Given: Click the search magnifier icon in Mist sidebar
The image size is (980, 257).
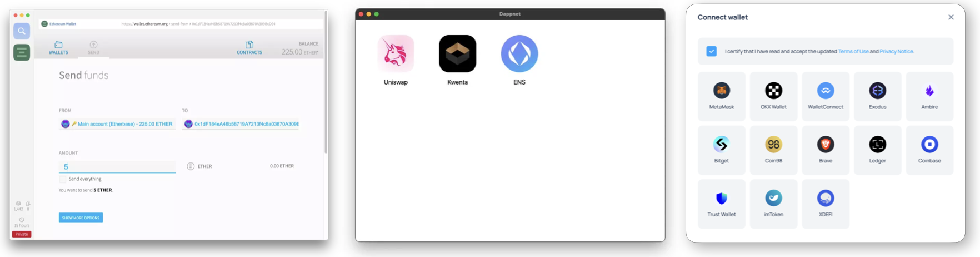Looking at the screenshot, I should pyautogui.click(x=22, y=31).
